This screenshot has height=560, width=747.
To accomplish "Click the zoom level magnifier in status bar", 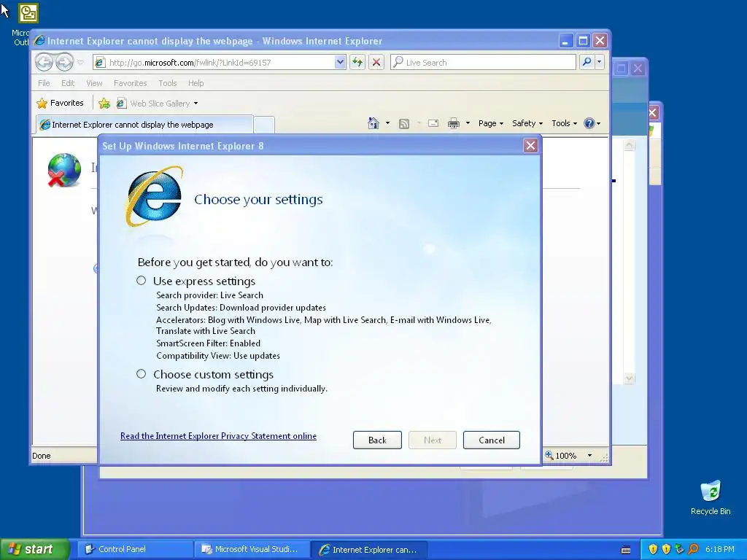I will coord(549,455).
